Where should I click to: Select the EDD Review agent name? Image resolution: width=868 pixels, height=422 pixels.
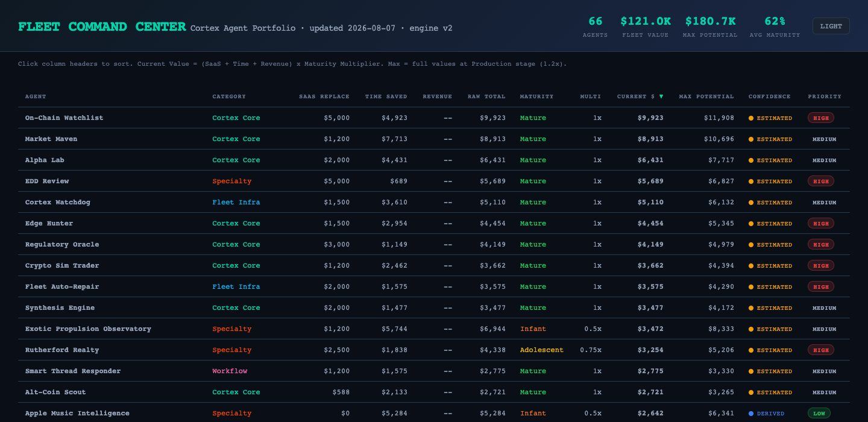(47, 181)
